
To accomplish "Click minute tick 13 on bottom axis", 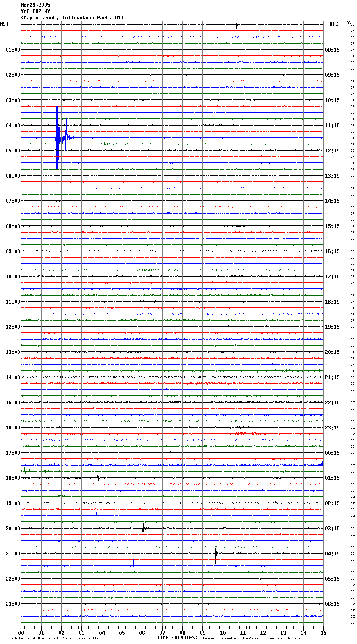I will [x=283, y=633].
